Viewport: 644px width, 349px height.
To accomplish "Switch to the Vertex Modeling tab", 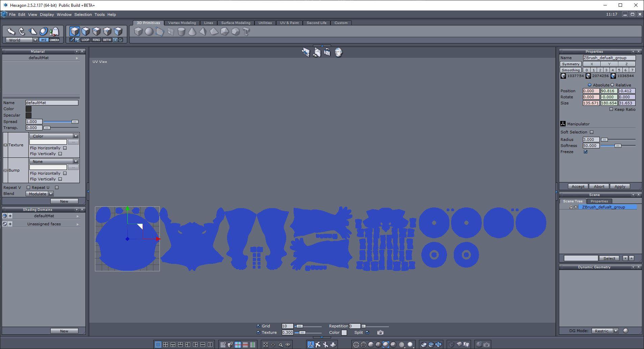I will 182,23.
